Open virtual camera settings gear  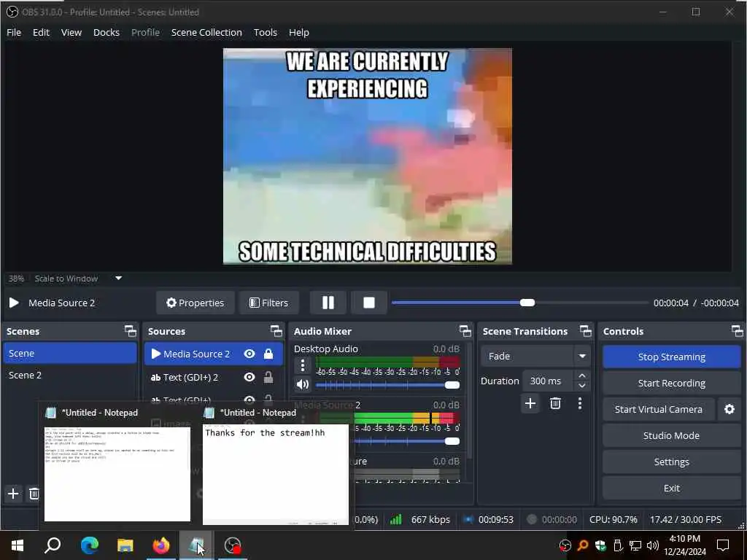(729, 410)
